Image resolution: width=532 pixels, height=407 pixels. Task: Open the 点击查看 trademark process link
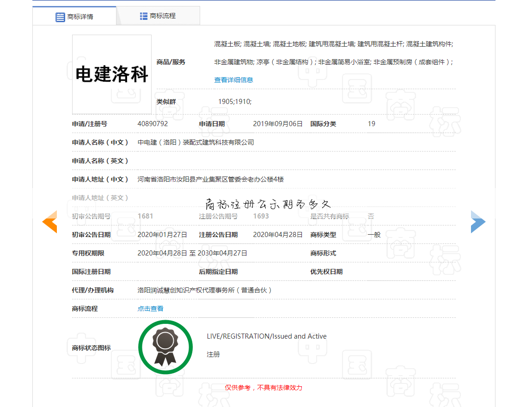click(x=150, y=309)
